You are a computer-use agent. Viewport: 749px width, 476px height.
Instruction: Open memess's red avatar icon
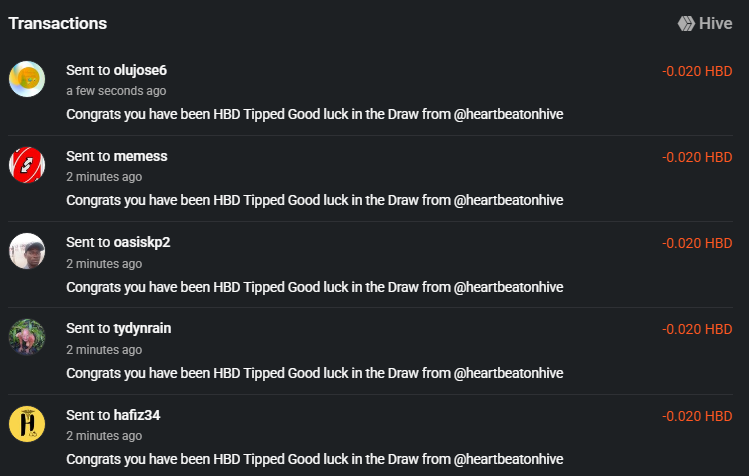pyautogui.click(x=27, y=165)
